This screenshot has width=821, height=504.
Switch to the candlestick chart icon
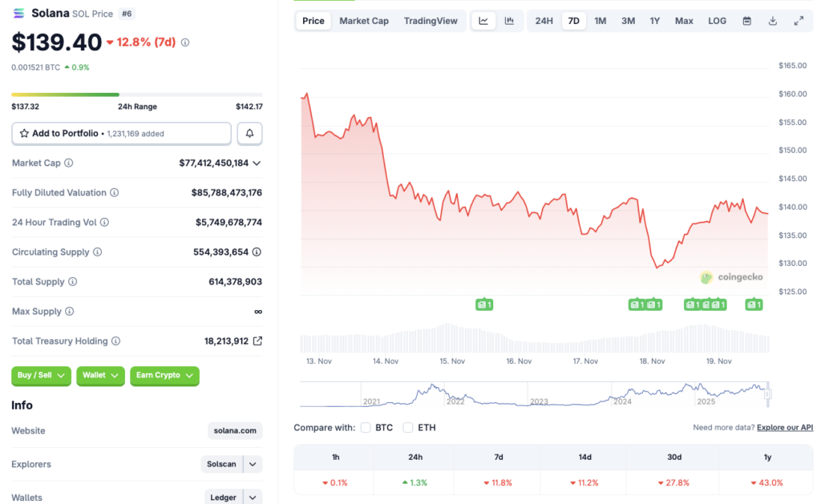pos(508,21)
